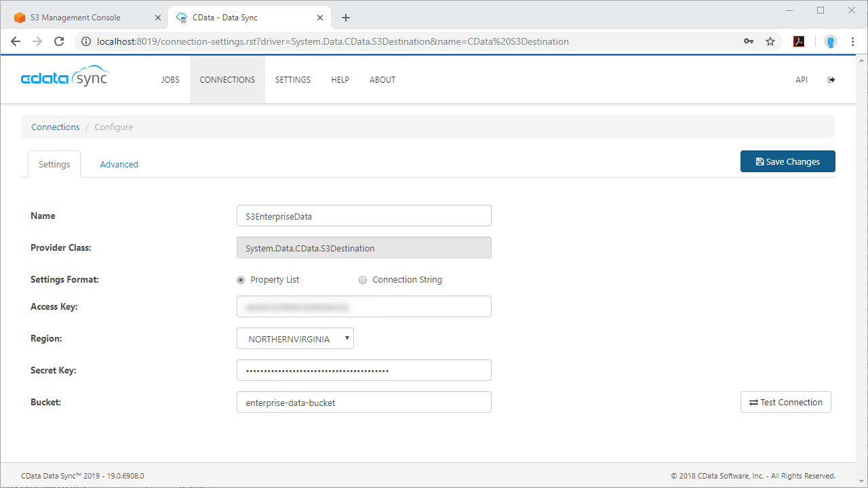Select the Connection String radio button
This screenshot has width=868, height=488.
coord(363,280)
